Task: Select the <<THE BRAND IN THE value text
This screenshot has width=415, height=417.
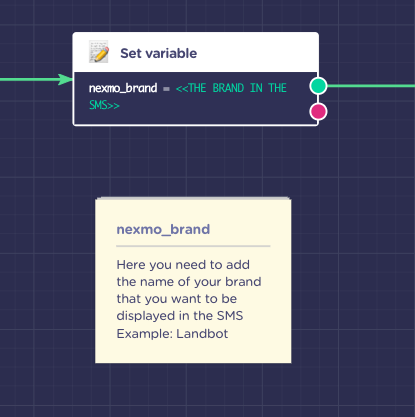Action: tap(231, 88)
